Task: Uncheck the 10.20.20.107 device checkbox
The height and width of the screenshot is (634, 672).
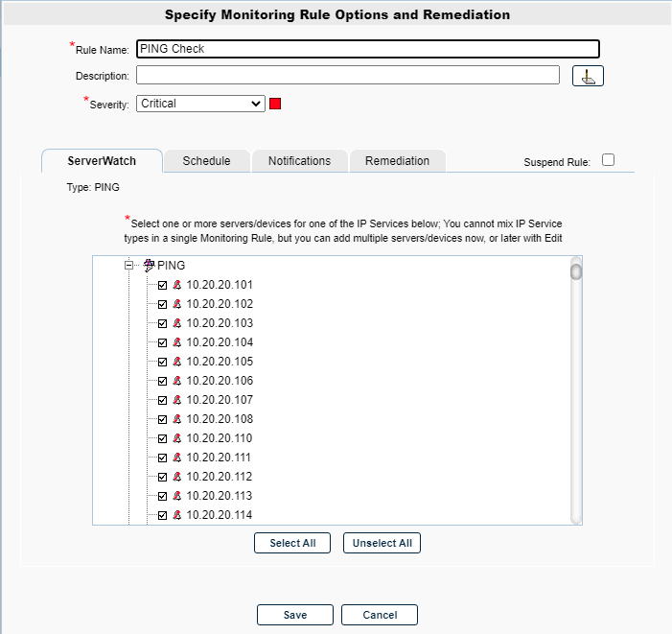Action: point(162,400)
